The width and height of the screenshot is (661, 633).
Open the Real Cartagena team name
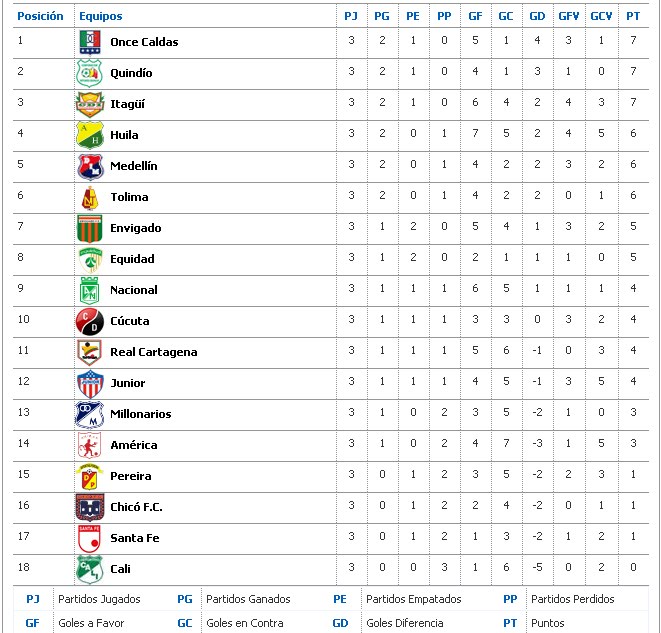click(153, 352)
